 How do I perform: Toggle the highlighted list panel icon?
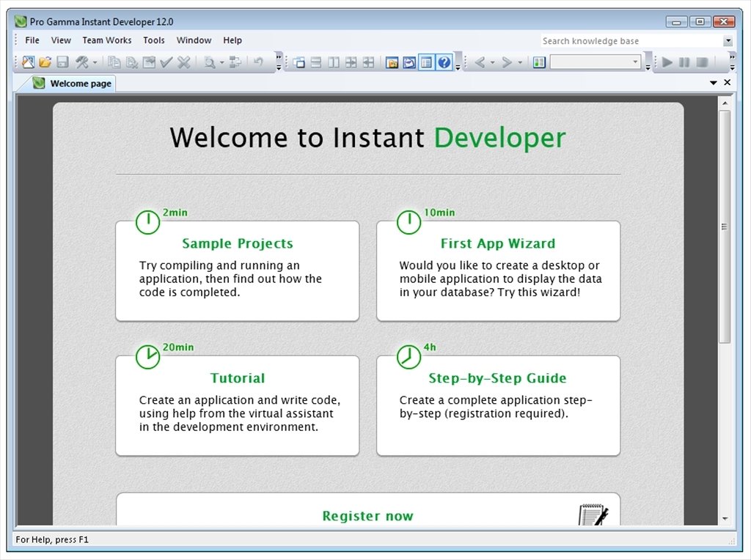pos(426,63)
